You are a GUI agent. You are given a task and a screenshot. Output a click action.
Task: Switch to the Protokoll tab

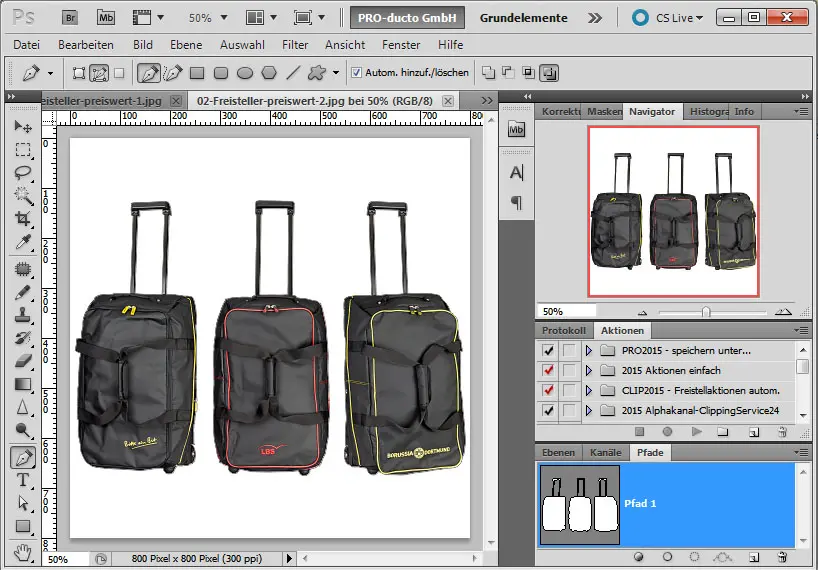click(x=563, y=330)
